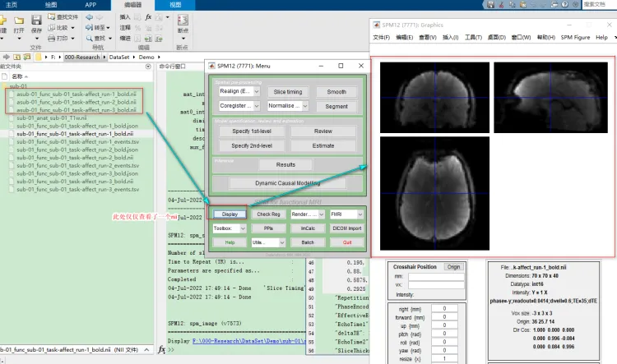Expand the Utils dropdown
This screenshot has height=364, width=617.
(282, 242)
